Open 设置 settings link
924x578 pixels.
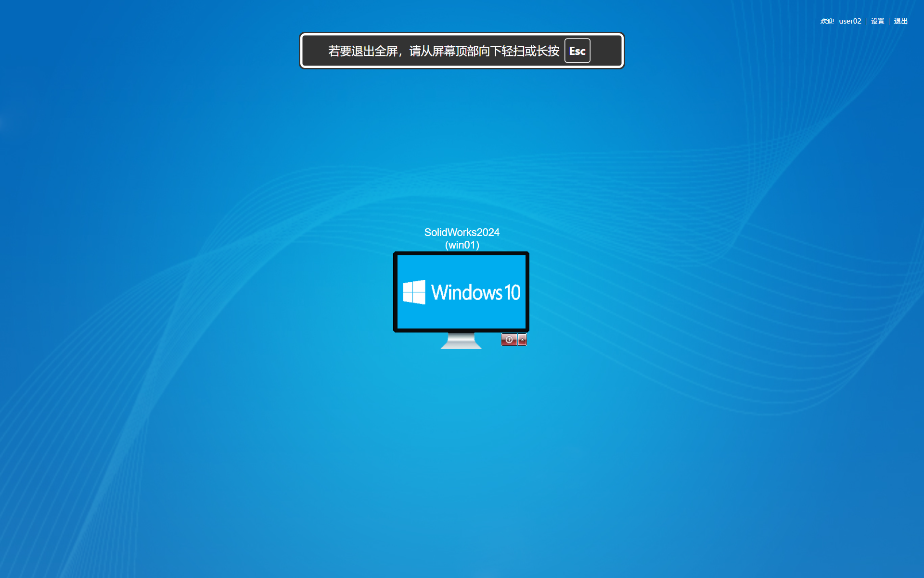tap(877, 21)
